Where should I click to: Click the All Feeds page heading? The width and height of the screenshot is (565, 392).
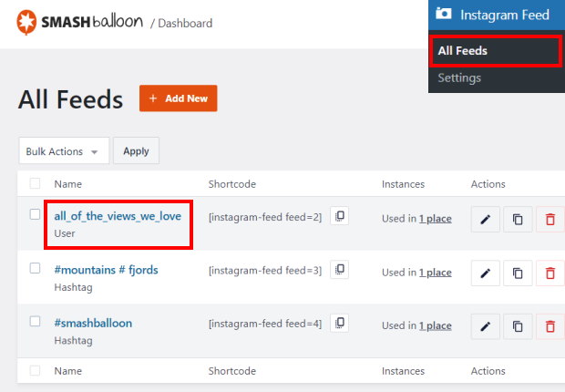coord(71,99)
